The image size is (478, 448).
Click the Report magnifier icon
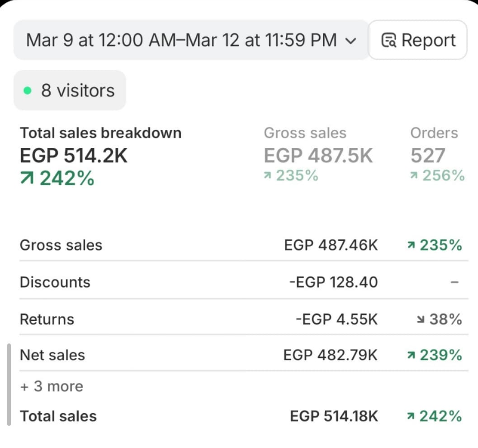pos(389,41)
